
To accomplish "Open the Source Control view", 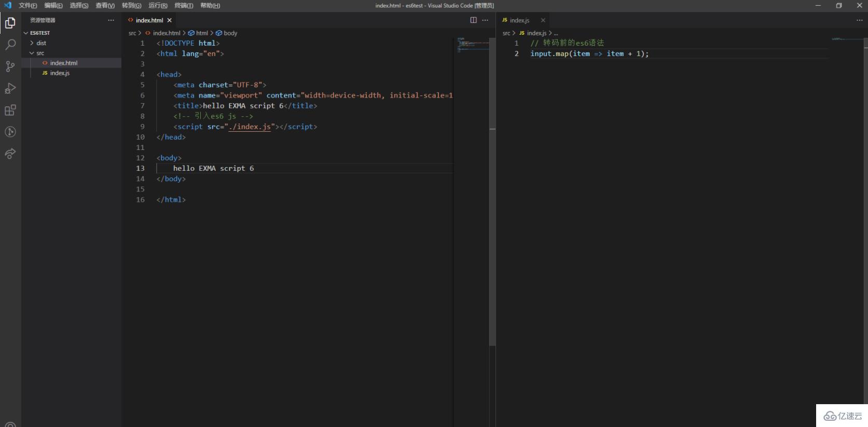I will [10, 66].
